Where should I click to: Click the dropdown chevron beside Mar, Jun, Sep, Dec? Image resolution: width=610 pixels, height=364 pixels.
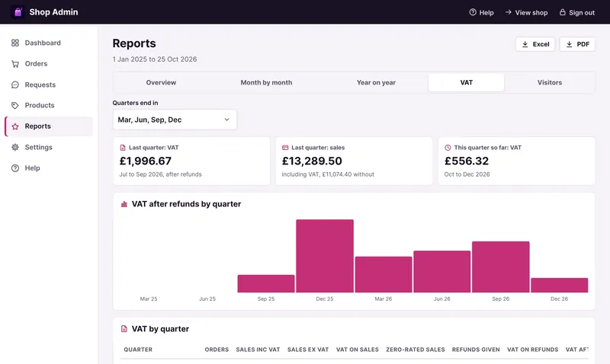click(226, 120)
